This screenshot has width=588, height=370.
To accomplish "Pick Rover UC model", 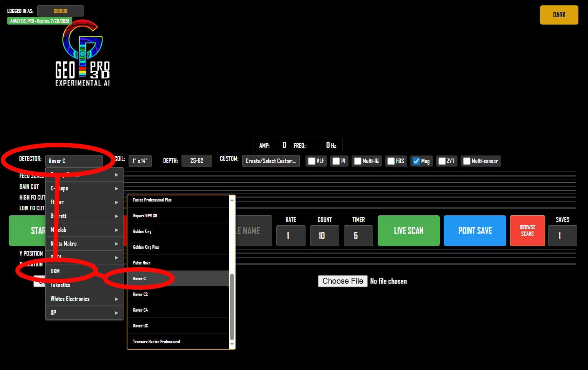I will [178, 326].
